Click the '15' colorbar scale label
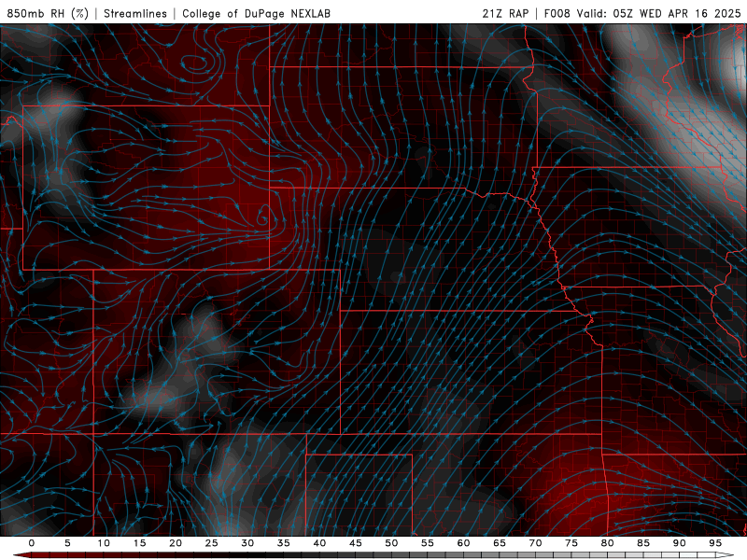Viewport: 747px width, 560px height. tap(139, 543)
